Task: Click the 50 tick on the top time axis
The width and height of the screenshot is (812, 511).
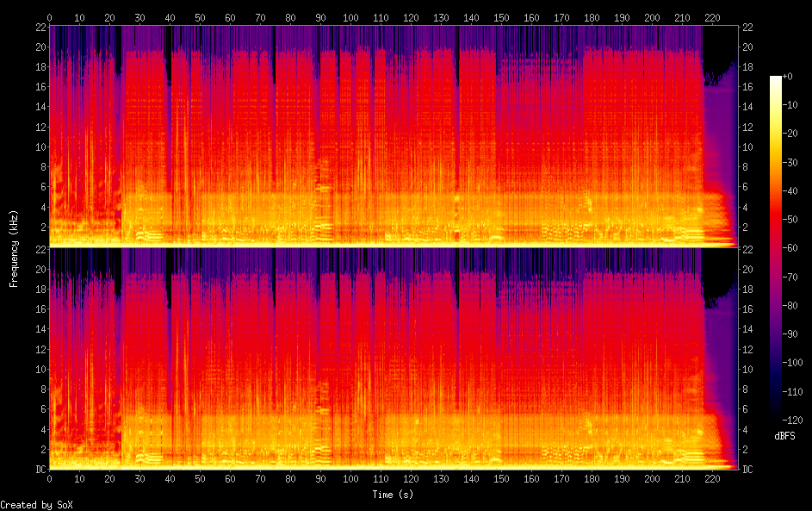Action: point(200,17)
